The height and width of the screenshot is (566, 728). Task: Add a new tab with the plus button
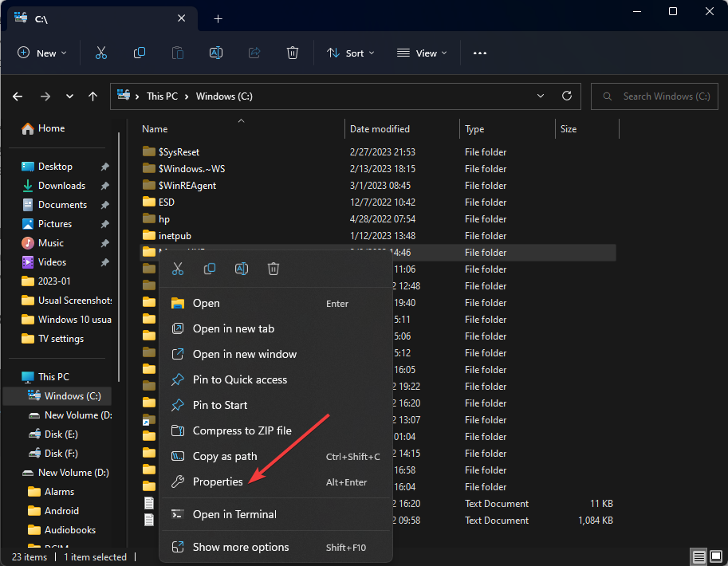(x=218, y=18)
